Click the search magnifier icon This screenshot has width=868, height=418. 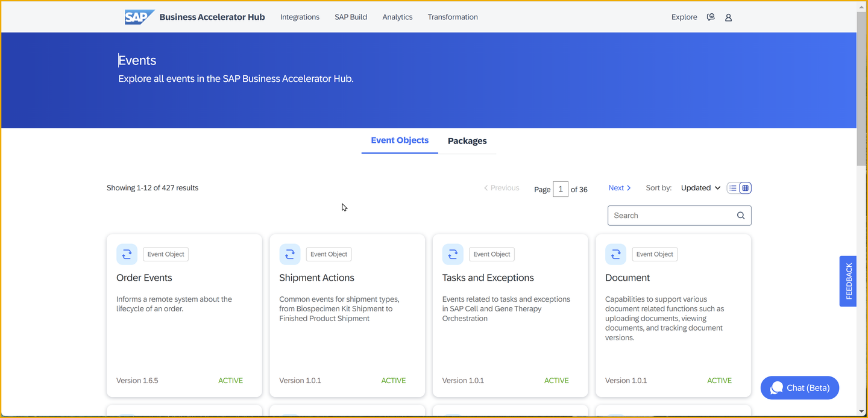tap(741, 216)
